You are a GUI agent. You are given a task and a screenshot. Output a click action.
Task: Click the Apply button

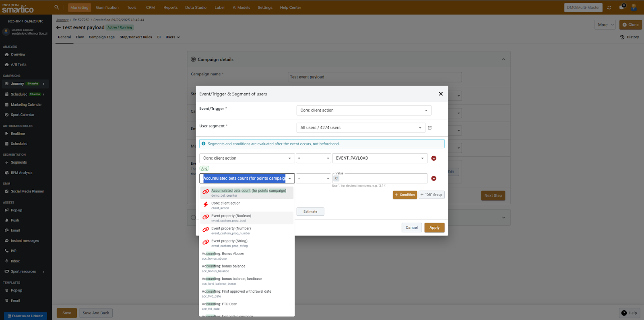coord(434,228)
